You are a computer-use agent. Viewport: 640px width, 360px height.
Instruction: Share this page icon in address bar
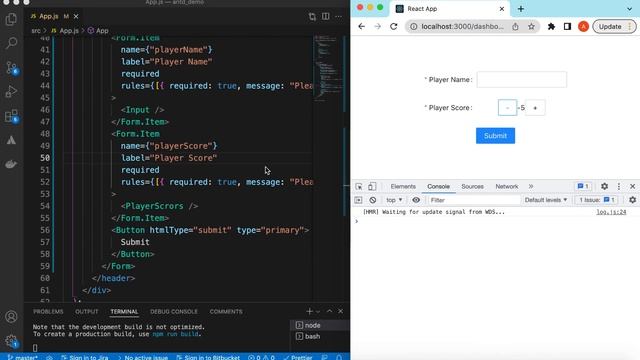516,27
